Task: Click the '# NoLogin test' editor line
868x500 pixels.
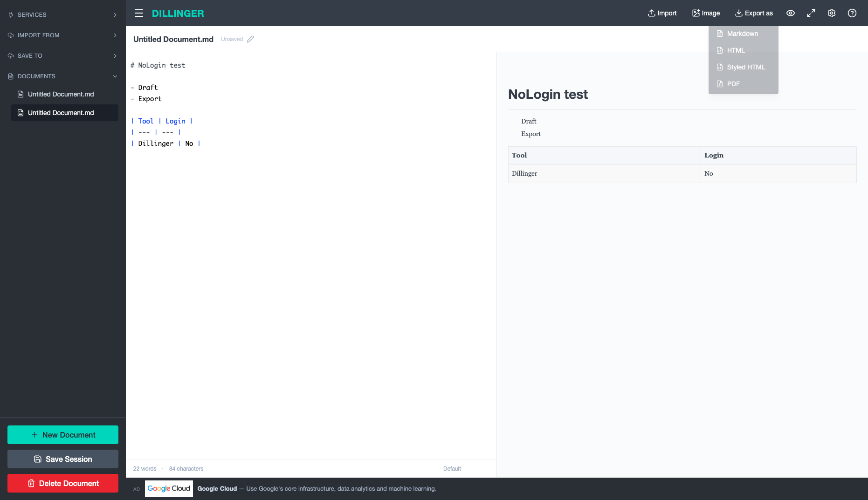Action: [158, 65]
